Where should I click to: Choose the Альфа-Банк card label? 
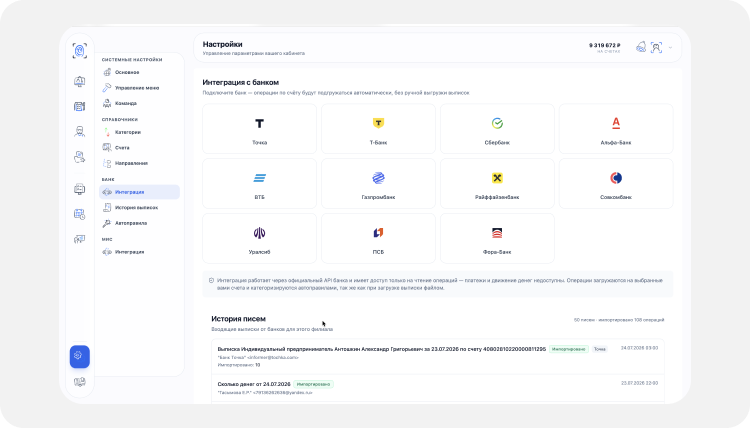tap(616, 143)
